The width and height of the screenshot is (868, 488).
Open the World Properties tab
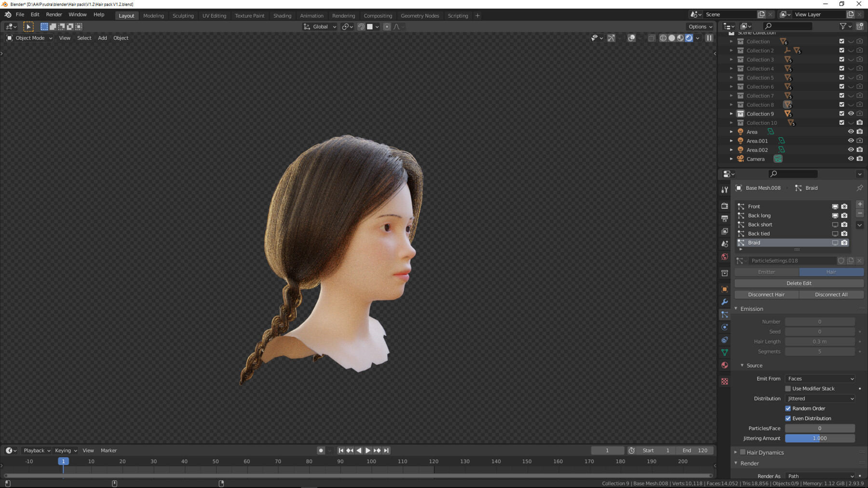click(x=725, y=257)
